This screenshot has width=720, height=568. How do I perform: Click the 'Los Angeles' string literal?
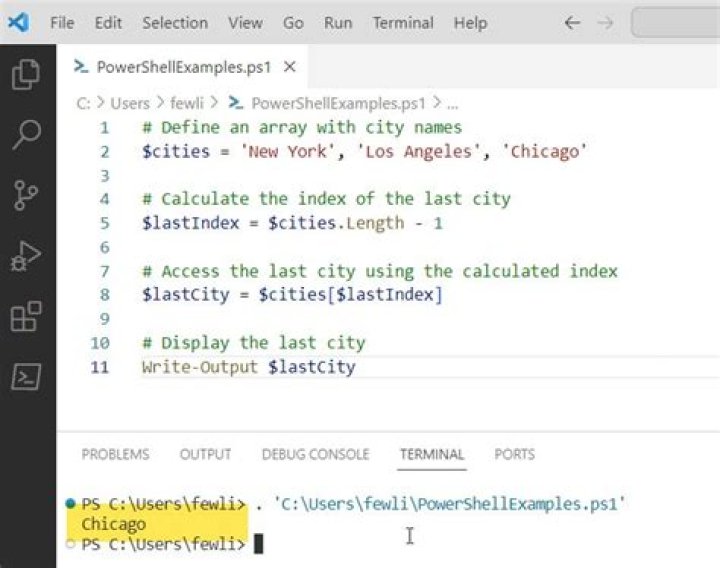(419, 152)
